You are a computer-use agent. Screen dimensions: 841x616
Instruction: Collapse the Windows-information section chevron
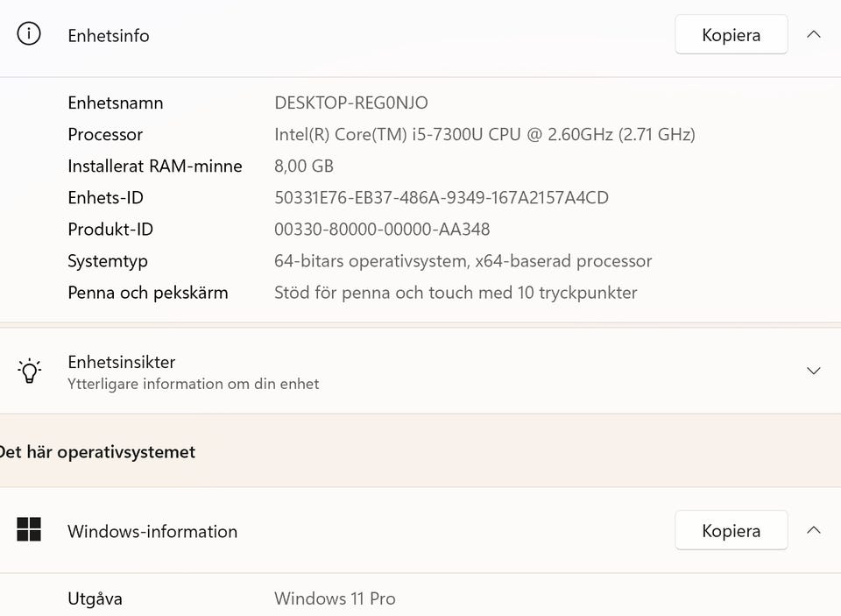[813, 530]
